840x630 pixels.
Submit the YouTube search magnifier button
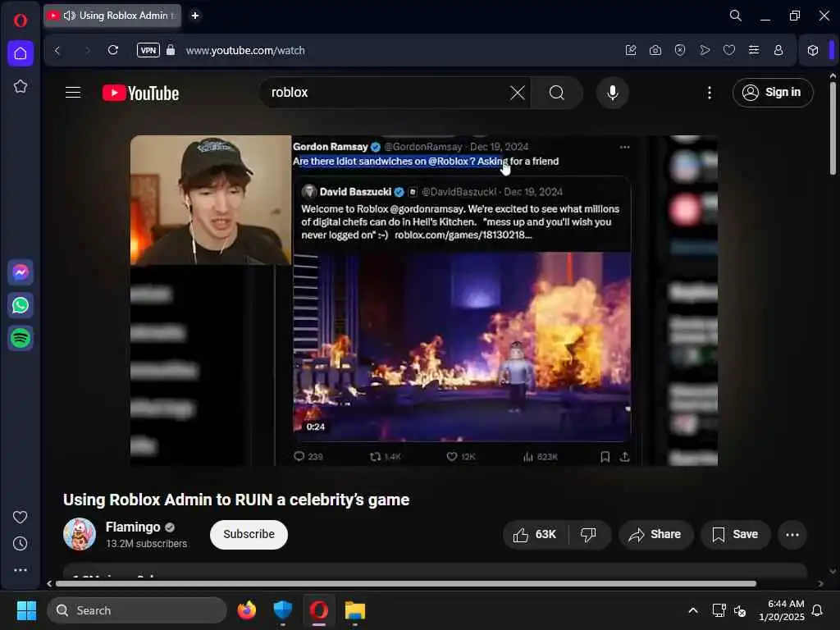(x=557, y=93)
